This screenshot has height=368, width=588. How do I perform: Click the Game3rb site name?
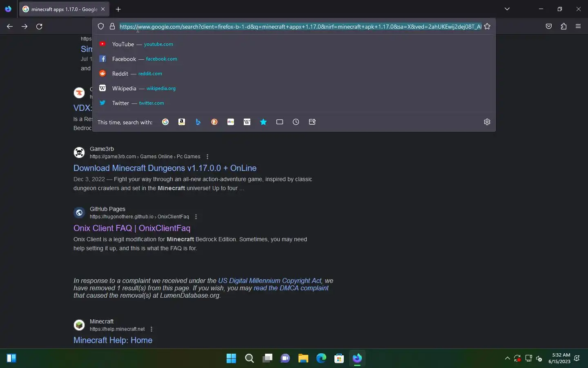point(102,149)
